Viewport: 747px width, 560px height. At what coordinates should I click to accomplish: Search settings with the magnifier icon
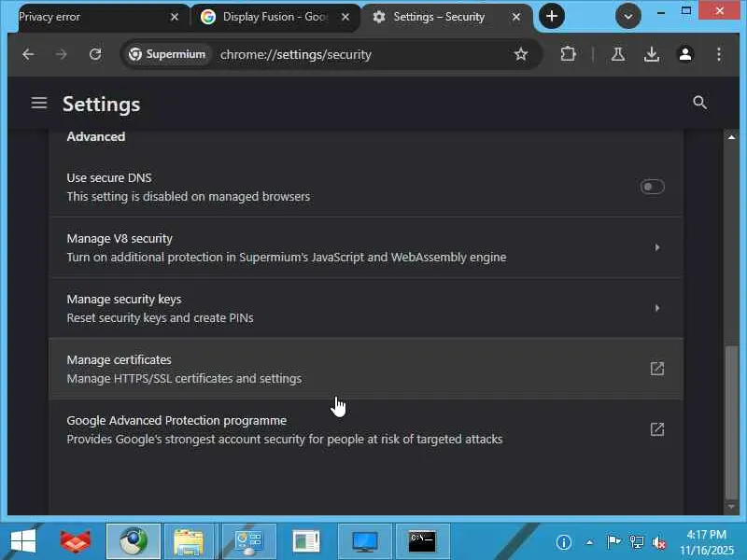(x=699, y=103)
